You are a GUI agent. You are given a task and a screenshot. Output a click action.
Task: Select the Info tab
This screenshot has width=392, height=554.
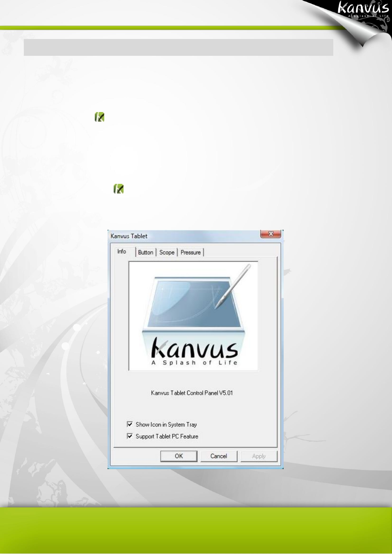click(122, 252)
